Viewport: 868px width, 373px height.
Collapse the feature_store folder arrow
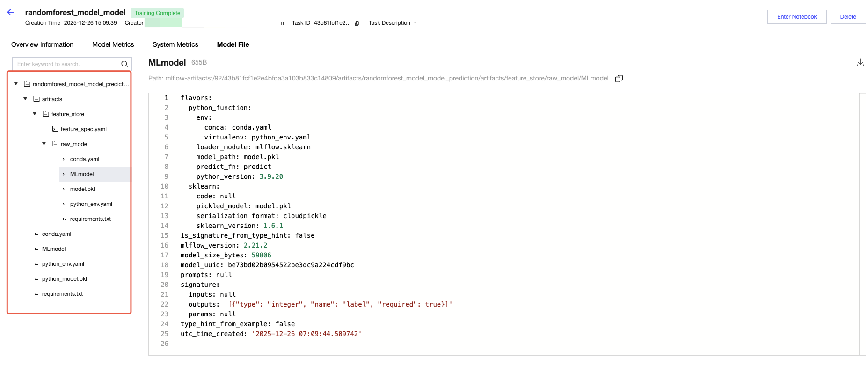35,114
